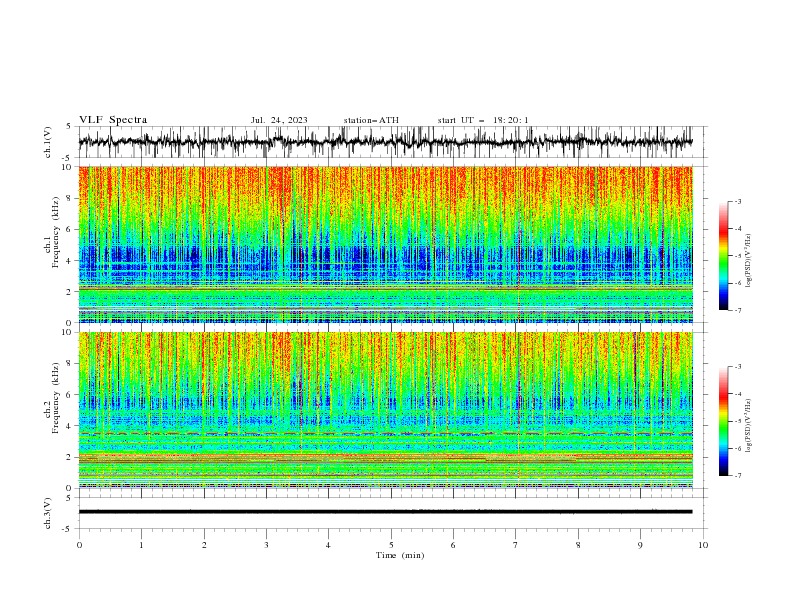Click the "2" kHz tick of the ch.1 spectrogram
This screenshot has height=612, width=792.
click(x=69, y=291)
